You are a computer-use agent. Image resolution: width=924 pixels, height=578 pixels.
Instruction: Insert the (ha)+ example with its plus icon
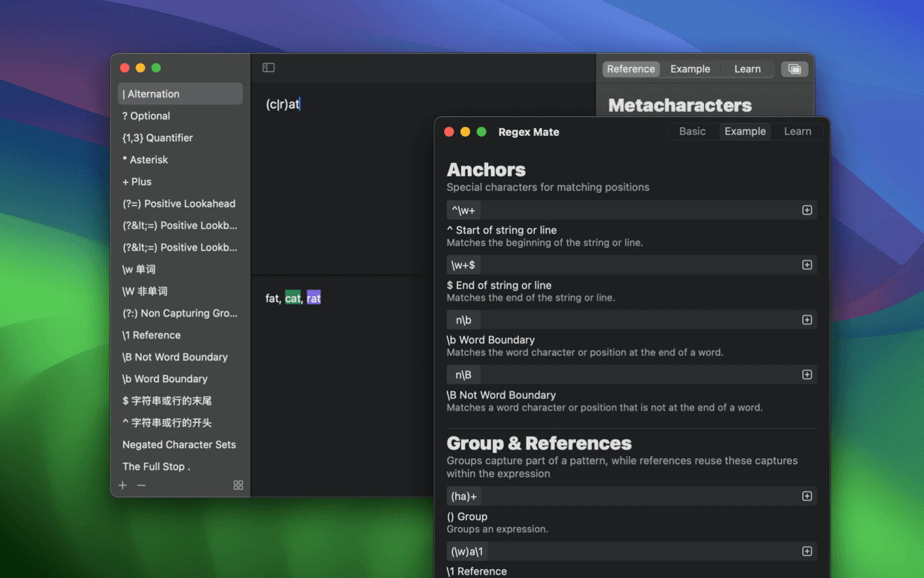[x=807, y=496]
